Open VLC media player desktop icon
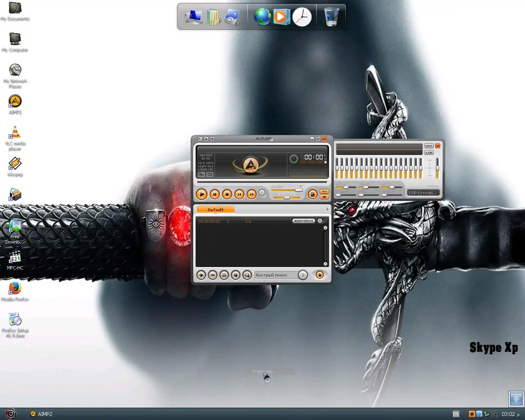525x420 pixels. click(x=15, y=138)
